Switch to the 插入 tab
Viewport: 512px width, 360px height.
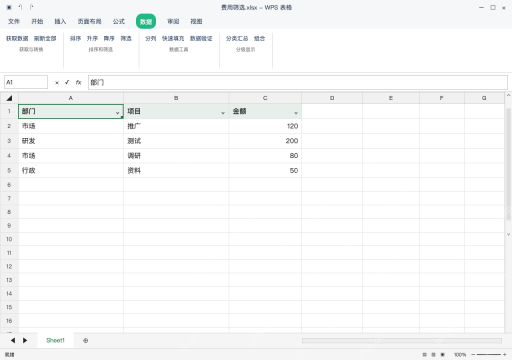pyautogui.click(x=60, y=21)
